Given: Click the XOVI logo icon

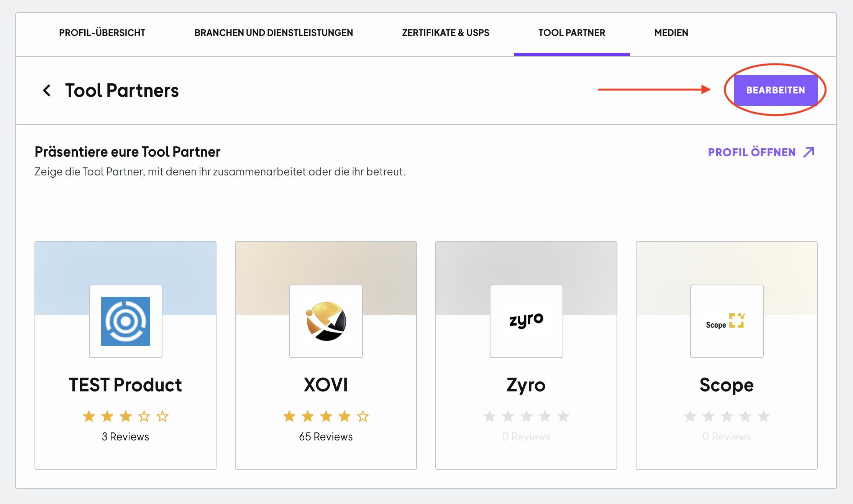Looking at the screenshot, I should (x=326, y=321).
